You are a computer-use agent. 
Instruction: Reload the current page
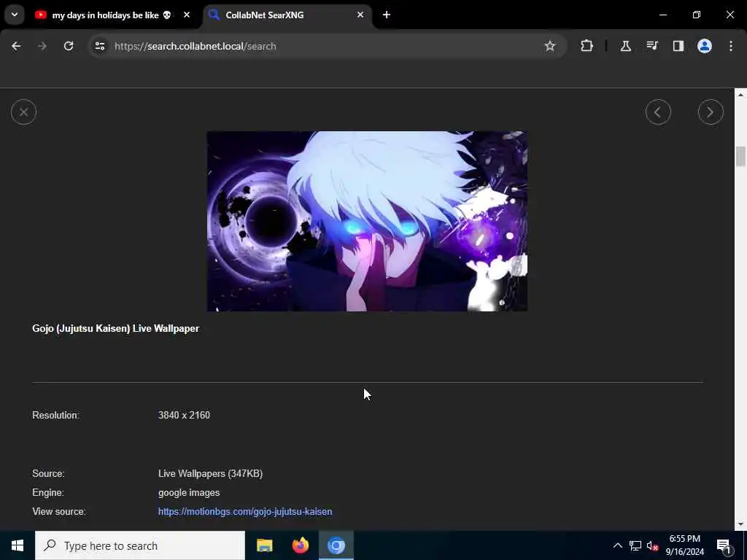pyautogui.click(x=69, y=46)
